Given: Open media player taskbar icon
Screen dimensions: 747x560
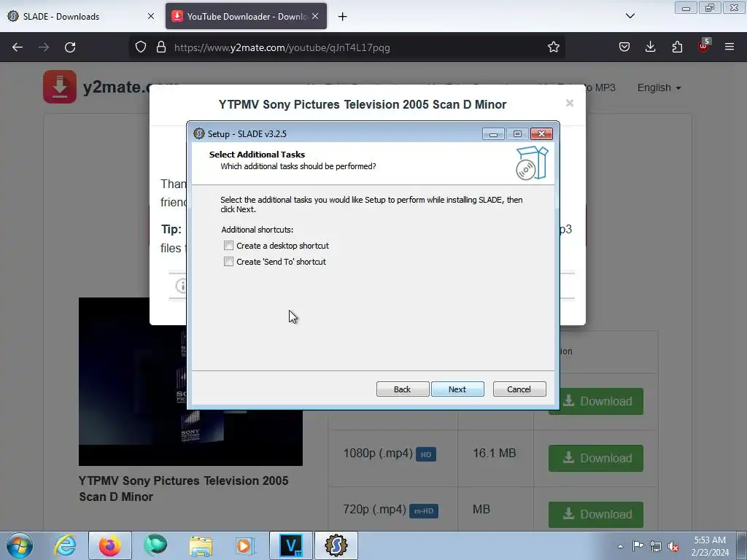Looking at the screenshot, I should click(245, 545).
